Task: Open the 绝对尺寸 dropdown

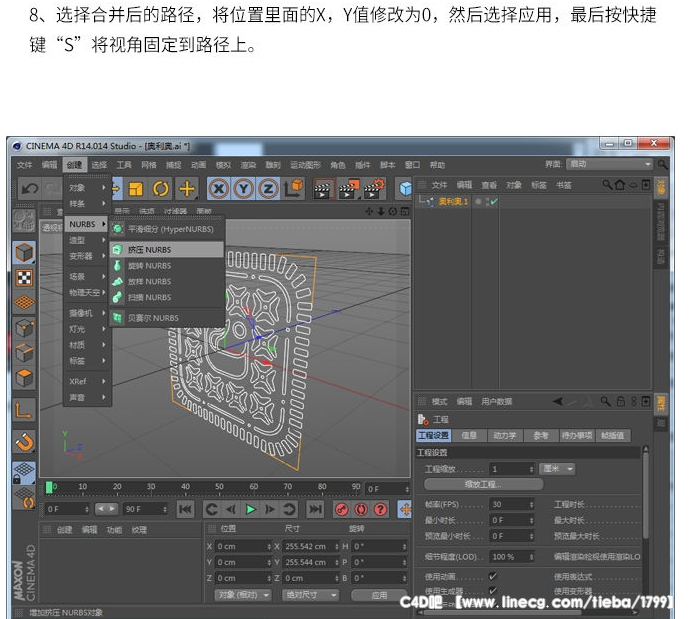Action: click(x=310, y=595)
